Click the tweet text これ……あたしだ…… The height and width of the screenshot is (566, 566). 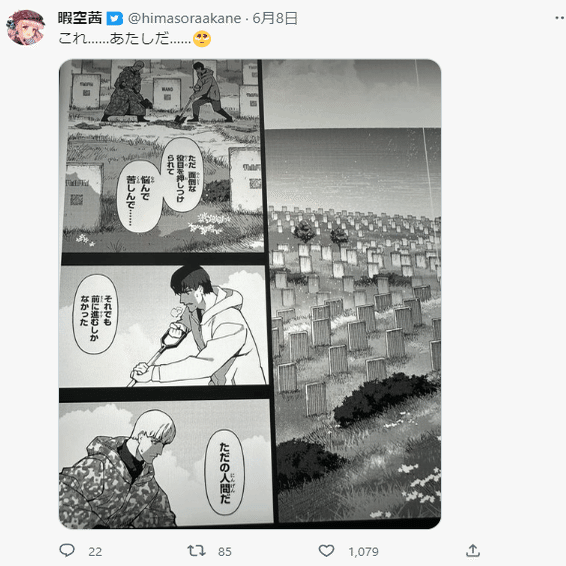click(x=125, y=39)
